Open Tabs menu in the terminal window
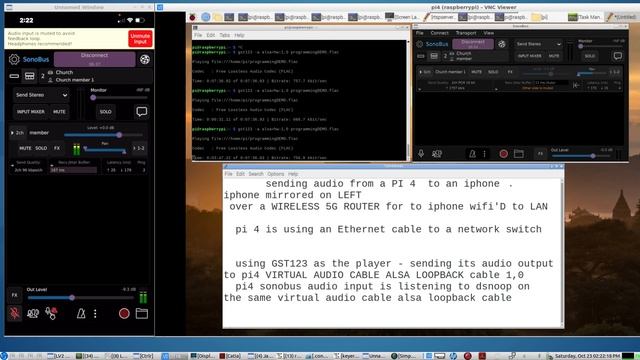The width and height of the screenshot is (640, 360). pyautogui.click(x=224, y=35)
